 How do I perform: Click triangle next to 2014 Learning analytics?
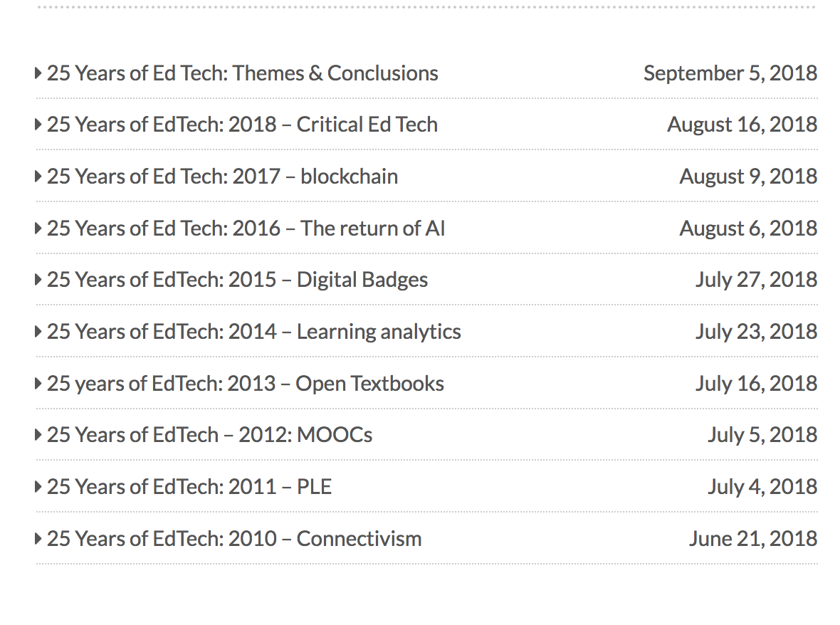38,332
